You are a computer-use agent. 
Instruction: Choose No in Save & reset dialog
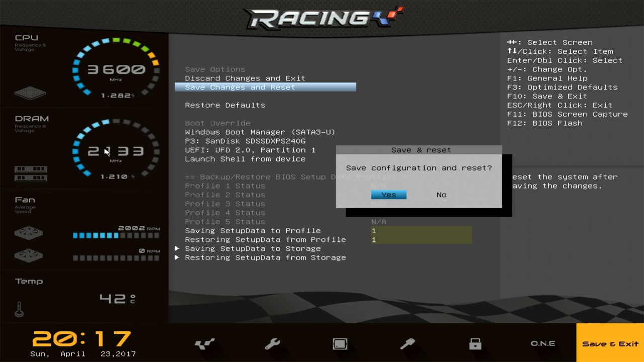coord(441,195)
